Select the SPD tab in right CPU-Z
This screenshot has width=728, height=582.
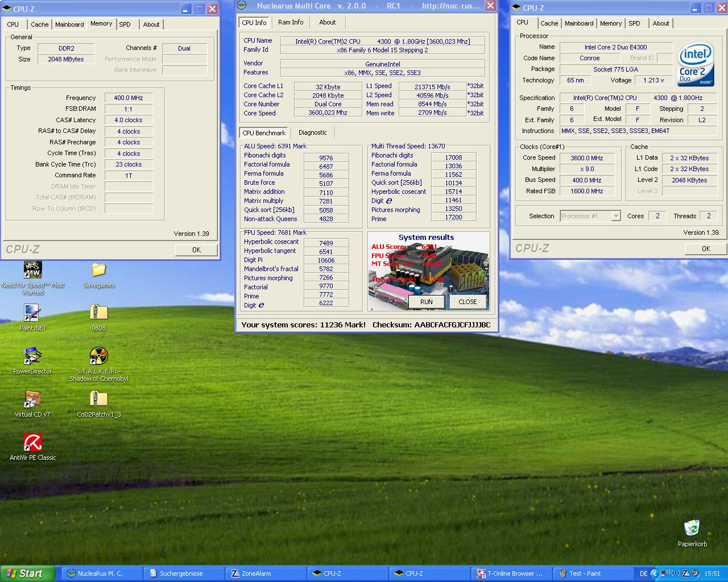635,23
